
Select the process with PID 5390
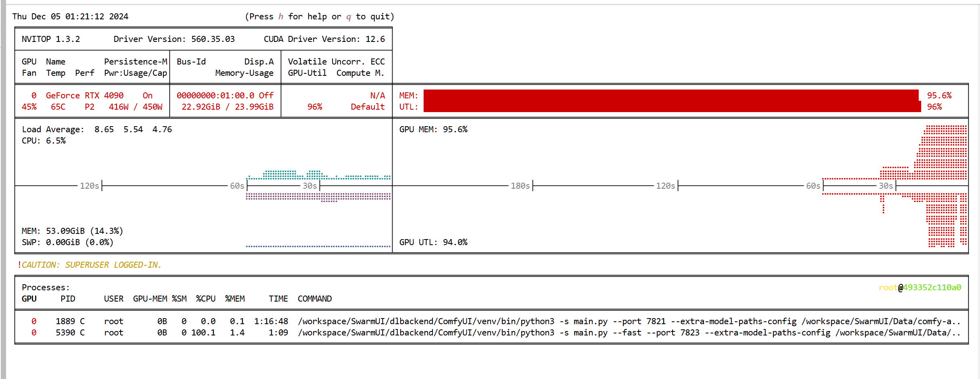pos(66,332)
